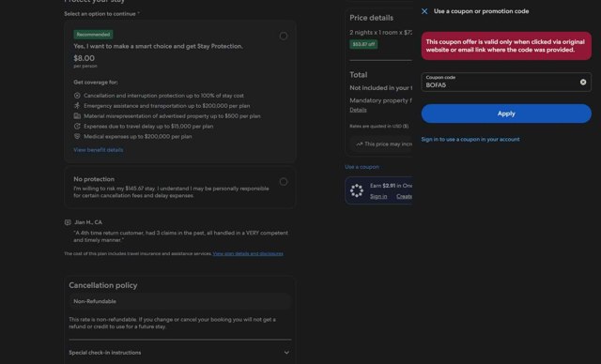Click the 'Use a coupon' link
Image resolution: width=601 pixels, height=364 pixels.
coord(362,167)
